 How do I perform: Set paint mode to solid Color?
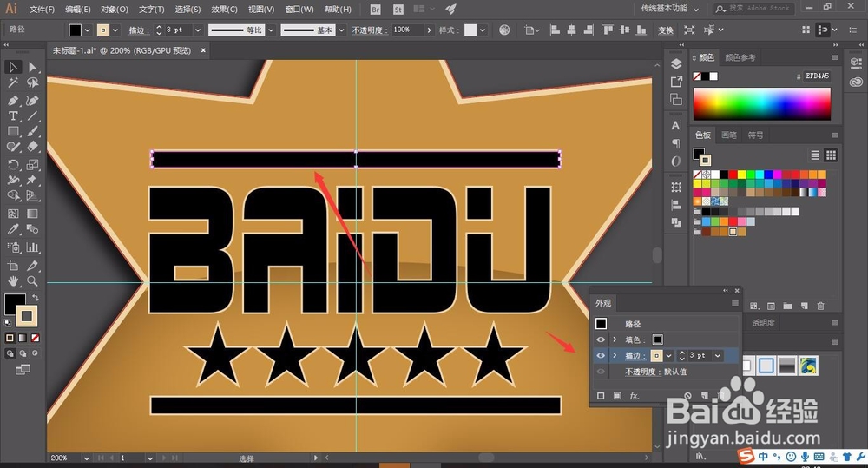point(10,338)
